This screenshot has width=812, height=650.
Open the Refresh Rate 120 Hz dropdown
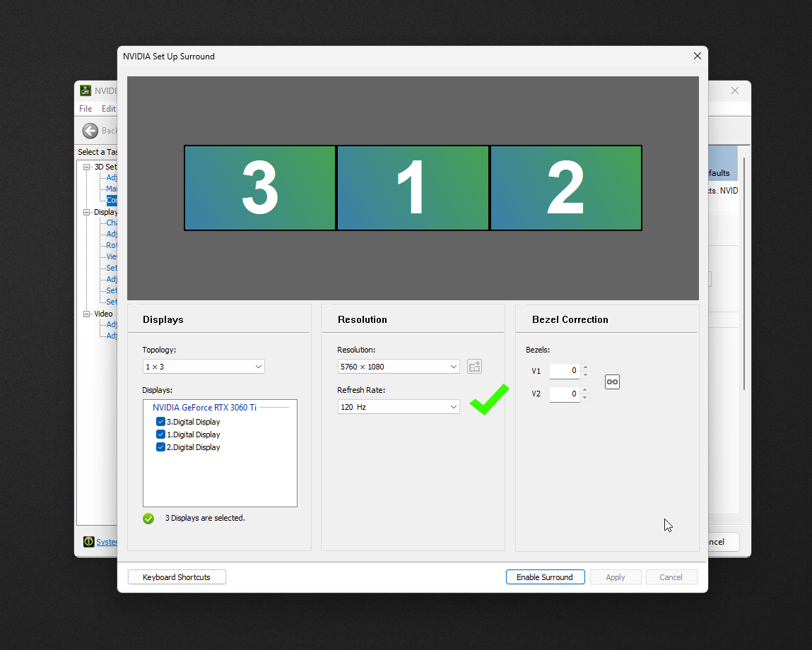pos(399,407)
